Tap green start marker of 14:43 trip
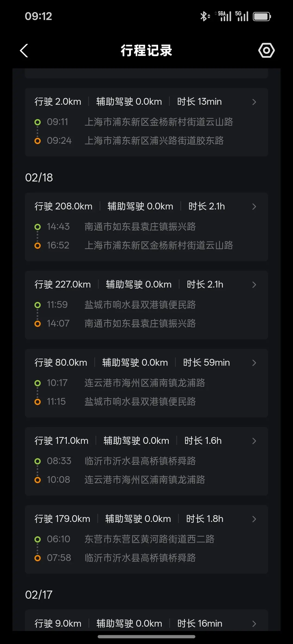Viewport: 293px width, 644px height. pyautogui.click(x=38, y=227)
